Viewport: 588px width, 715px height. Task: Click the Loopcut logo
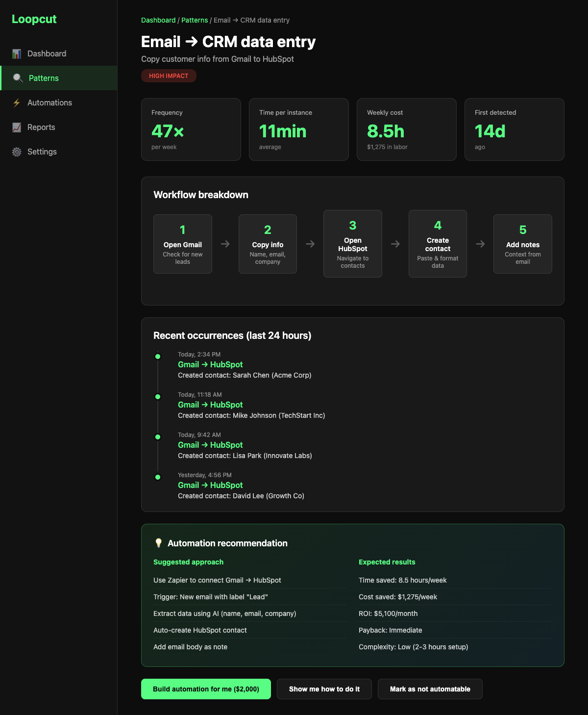(x=34, y=19)
